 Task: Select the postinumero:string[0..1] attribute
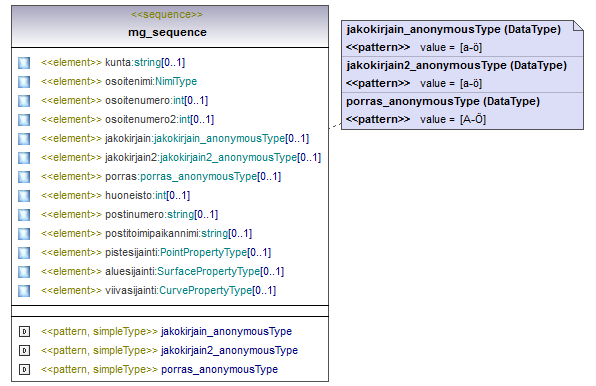162,214
